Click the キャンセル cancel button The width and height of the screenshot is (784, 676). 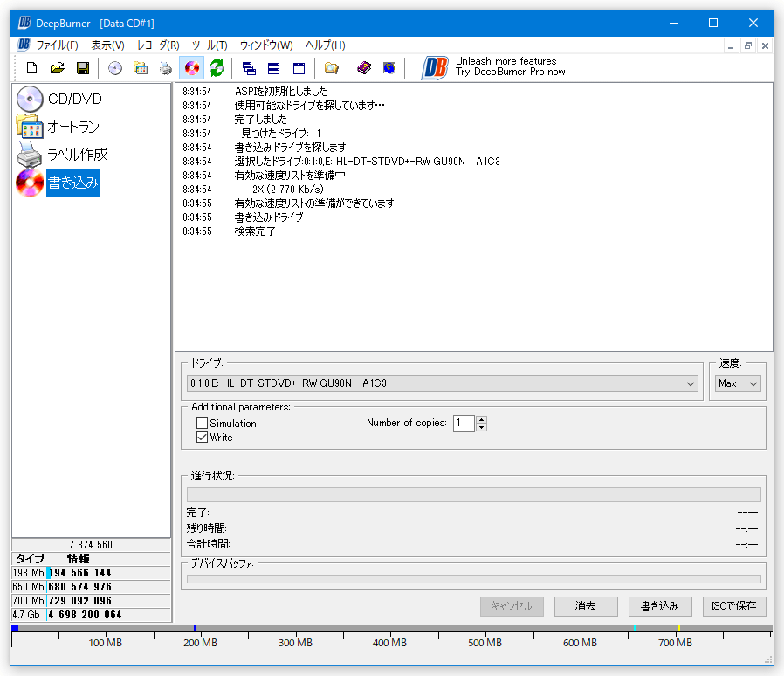512,606
